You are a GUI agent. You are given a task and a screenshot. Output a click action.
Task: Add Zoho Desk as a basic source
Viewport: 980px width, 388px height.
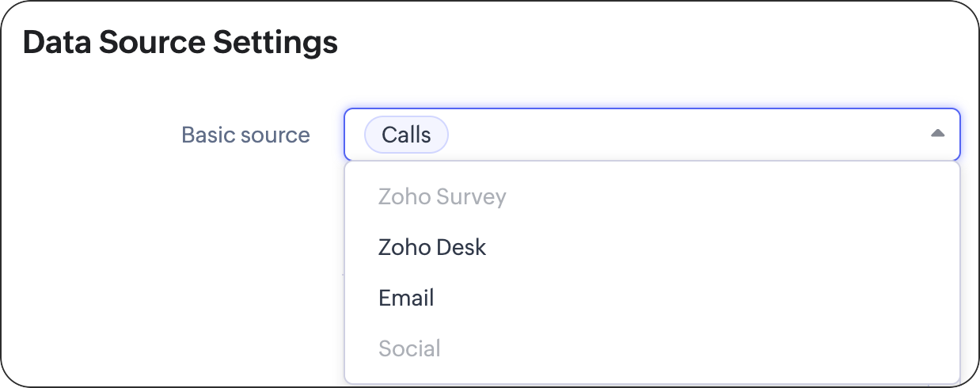pyautogui.click(x=432, y=247)
